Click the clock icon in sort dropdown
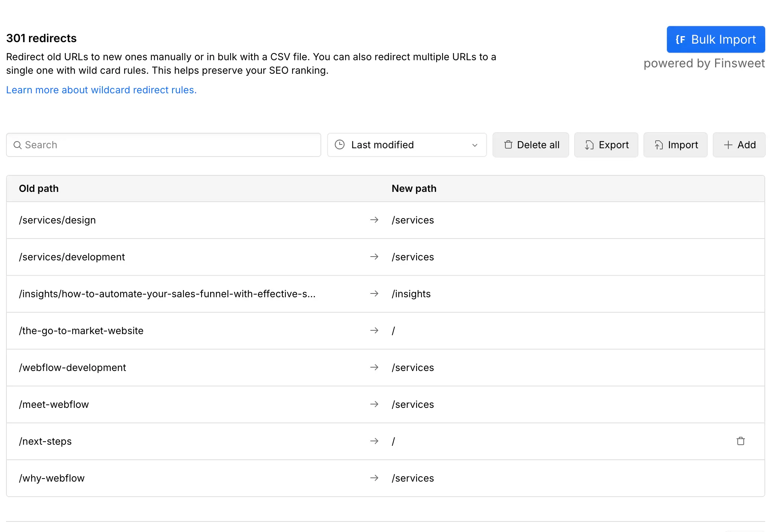The height and width of the screenshot is (532, 778). coord(340,145)
